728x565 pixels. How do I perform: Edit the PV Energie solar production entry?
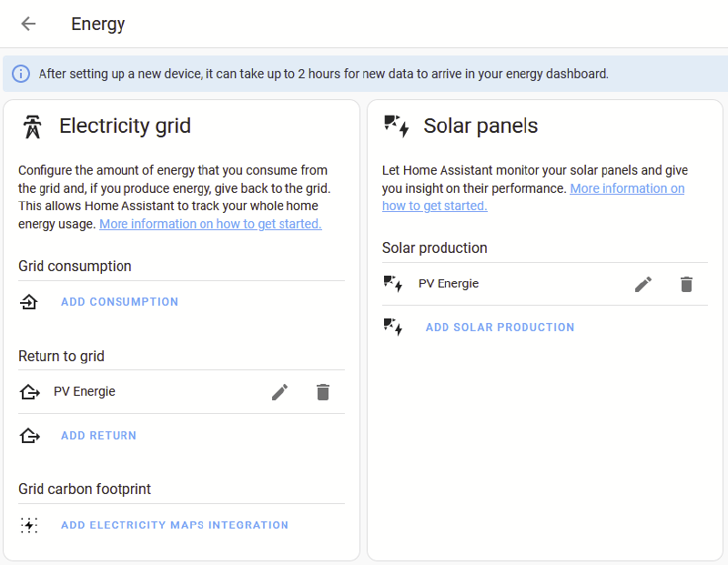coord(643,284)
